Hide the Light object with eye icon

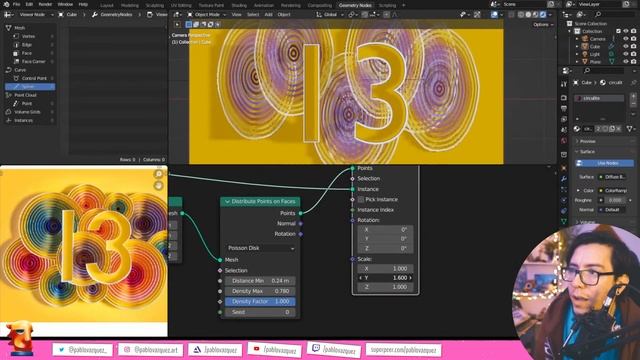point(626,54)
